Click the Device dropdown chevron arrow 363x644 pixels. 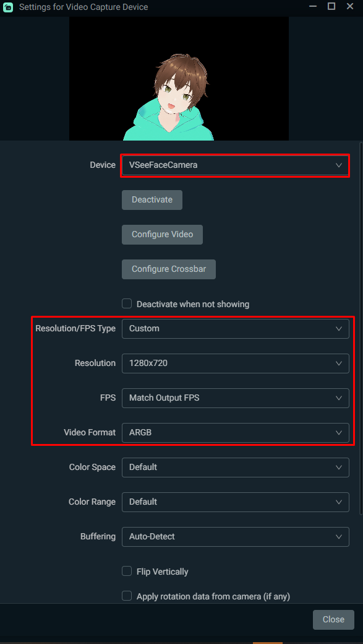[x=339, y=165]
